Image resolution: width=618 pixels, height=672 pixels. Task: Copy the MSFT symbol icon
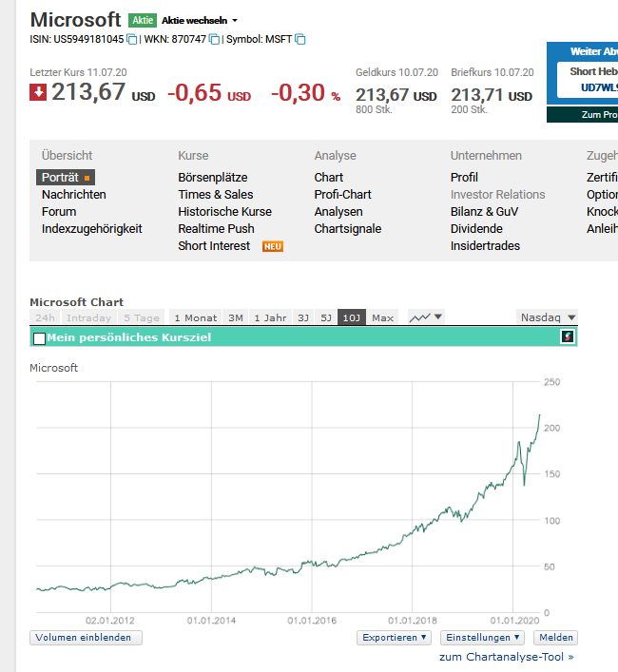pos(300,39)
